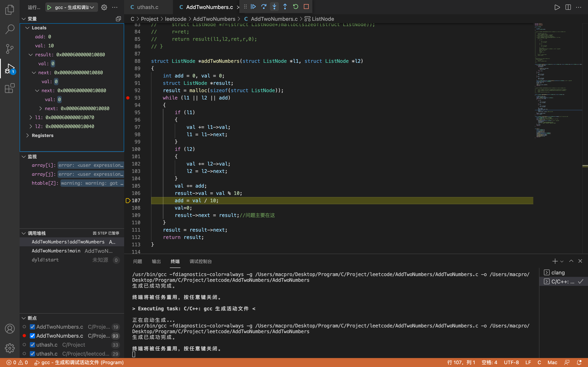The width and height of the screenshot is (588, 367).
Task: Click the Step Over debug icon
Action: (264, 7)
